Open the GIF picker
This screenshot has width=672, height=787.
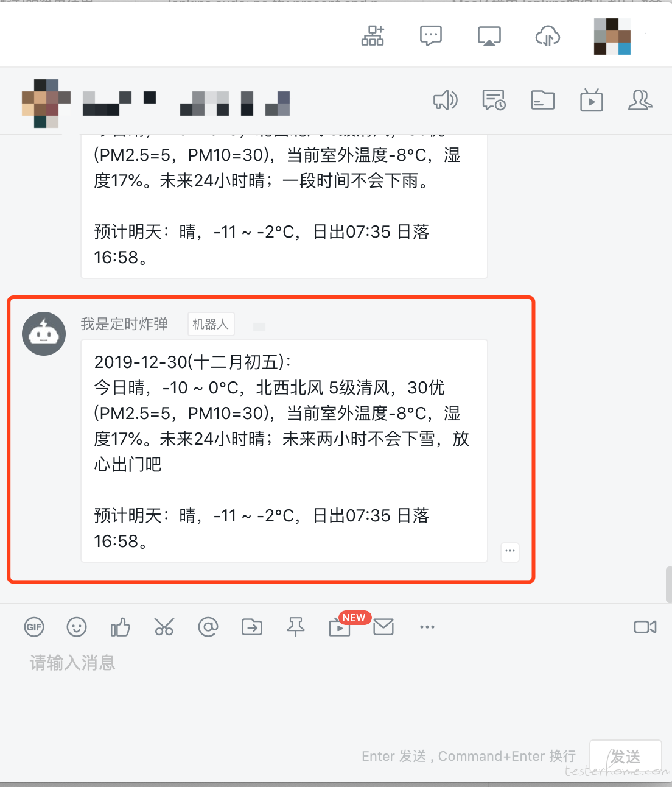click(x=34, y=627)
